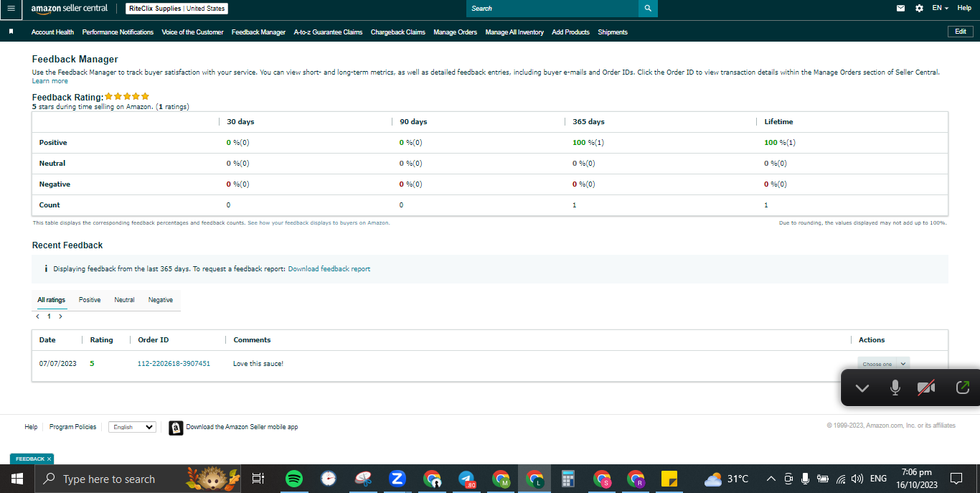Go to previous feedback page arrow

click(x=37, y=316)
